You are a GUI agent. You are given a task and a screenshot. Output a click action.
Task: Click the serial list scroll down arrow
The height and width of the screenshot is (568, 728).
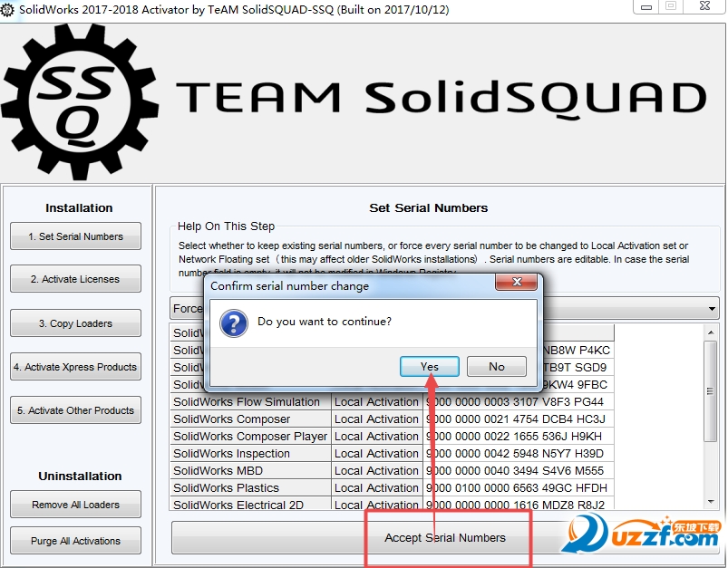711,502
